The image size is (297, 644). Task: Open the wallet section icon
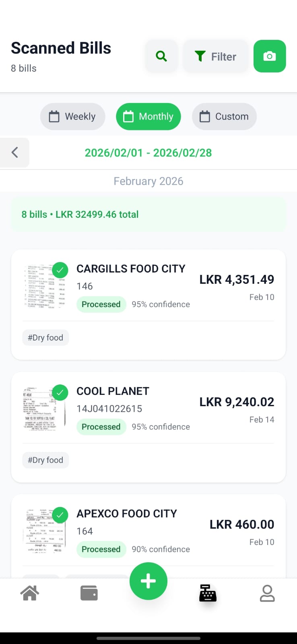(89, 593)
